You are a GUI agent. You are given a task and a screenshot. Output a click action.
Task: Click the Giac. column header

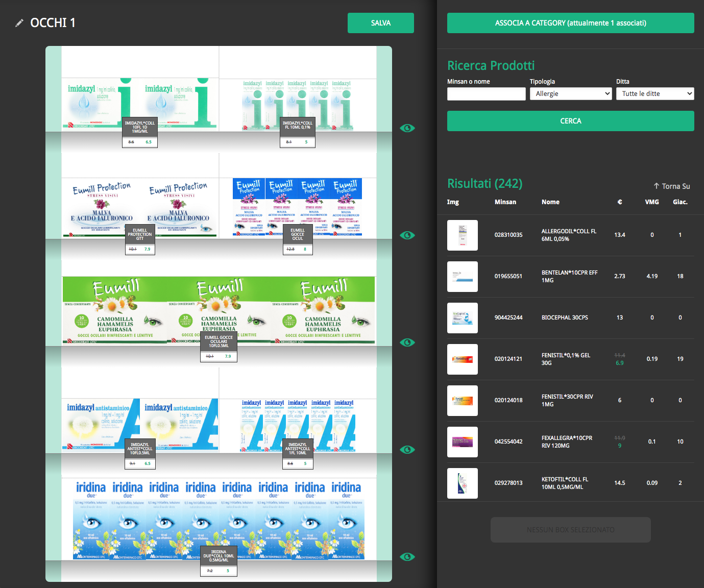pyautogui.click(x=680, y=202)
